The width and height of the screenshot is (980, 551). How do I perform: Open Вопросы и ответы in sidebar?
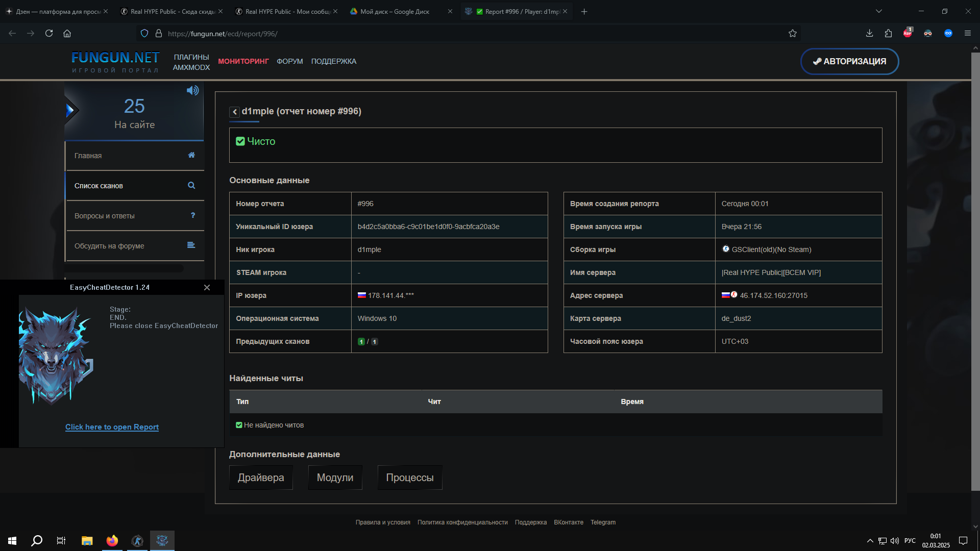point(135,216)
